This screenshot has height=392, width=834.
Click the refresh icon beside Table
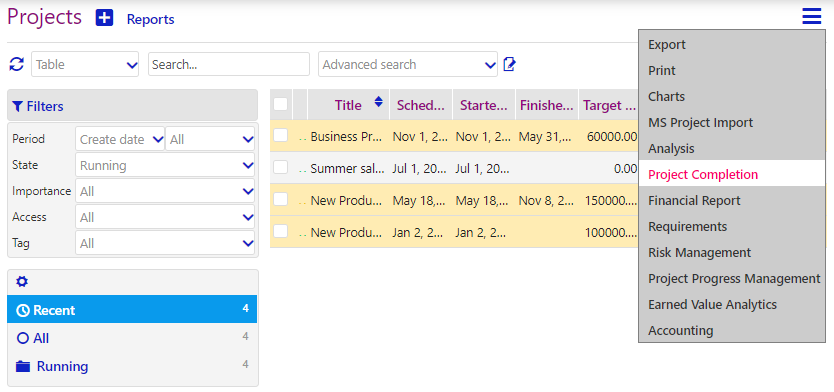pos(17,64)
